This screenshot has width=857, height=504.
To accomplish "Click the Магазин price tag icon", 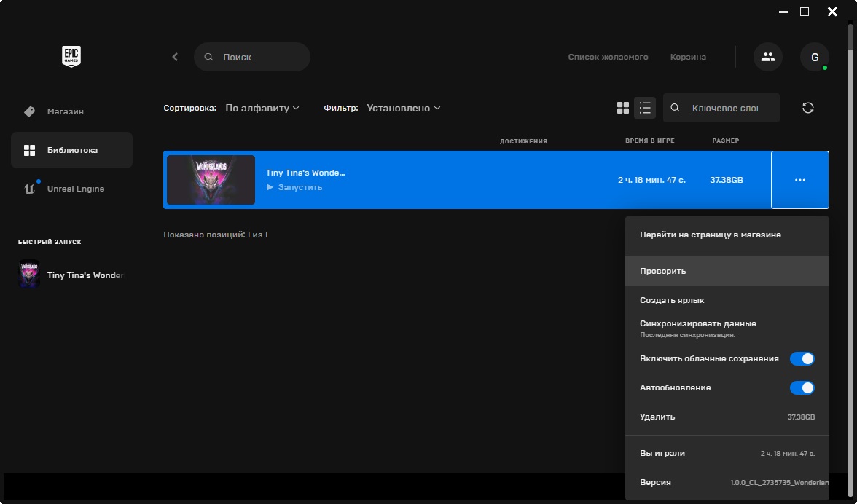I will click(x=29, y=111).
